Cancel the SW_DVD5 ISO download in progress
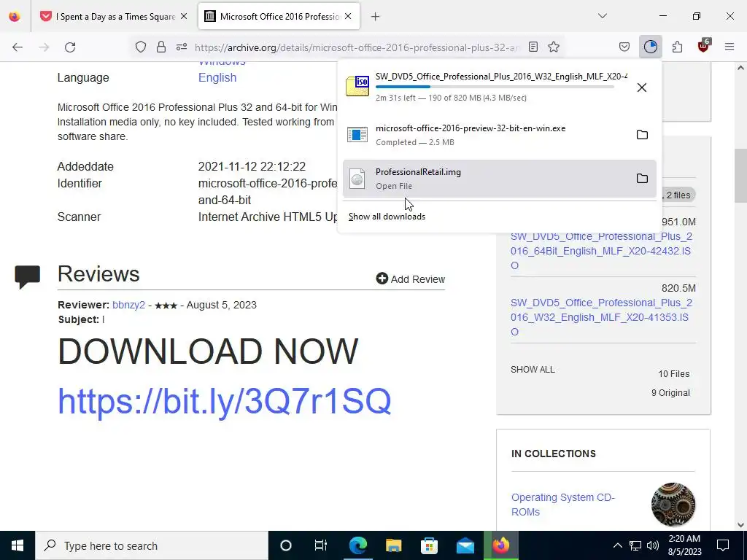 (x=642, y=87)
